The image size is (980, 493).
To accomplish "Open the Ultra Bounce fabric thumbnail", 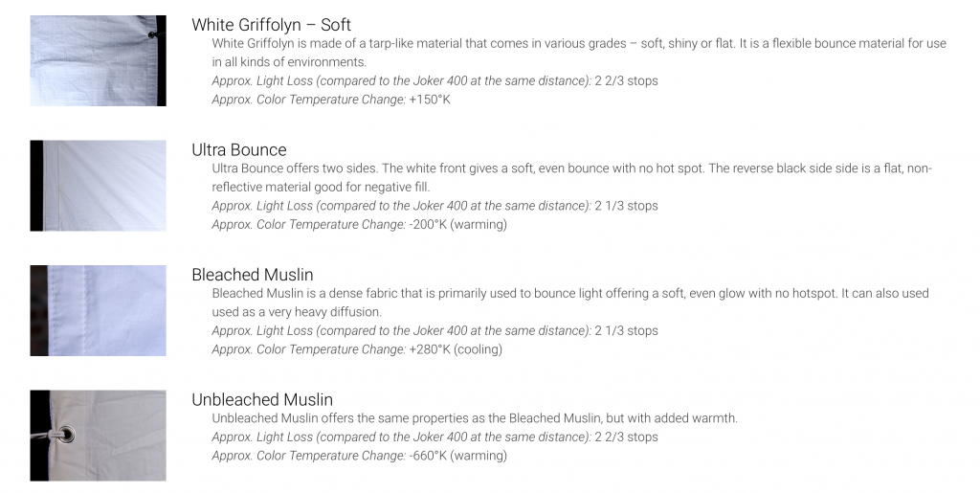I will 98,186.
